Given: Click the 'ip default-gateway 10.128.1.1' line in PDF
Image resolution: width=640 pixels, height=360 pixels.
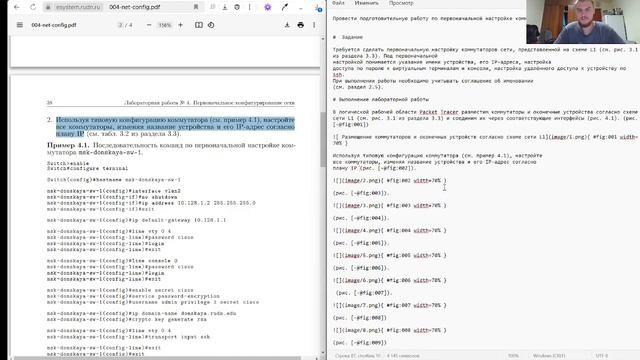Looking at the screenshot, I should click(136, 220).
